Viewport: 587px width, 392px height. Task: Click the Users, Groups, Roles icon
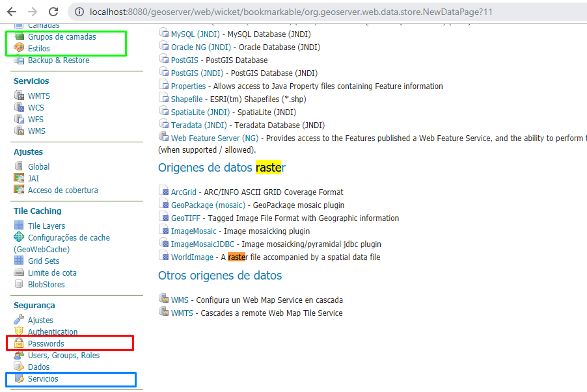pyautogui.click(x=19, y=355)
